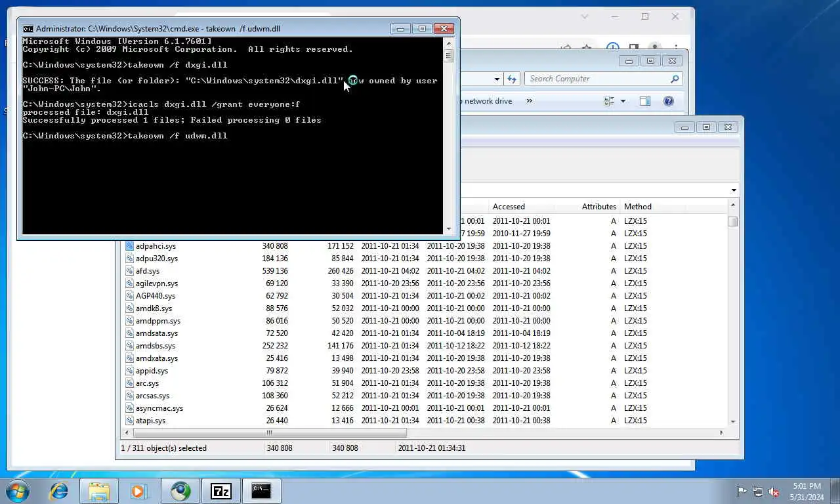Screen dimensions: 840x504
Task: Toggle the Explorer preview pane icon
Action: point(645,101)
